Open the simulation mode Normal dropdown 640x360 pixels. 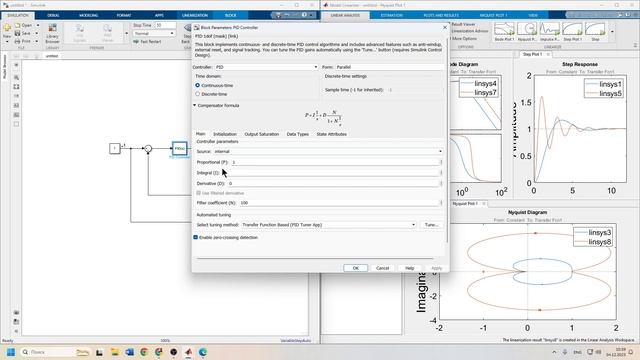[x=154, y=33]
